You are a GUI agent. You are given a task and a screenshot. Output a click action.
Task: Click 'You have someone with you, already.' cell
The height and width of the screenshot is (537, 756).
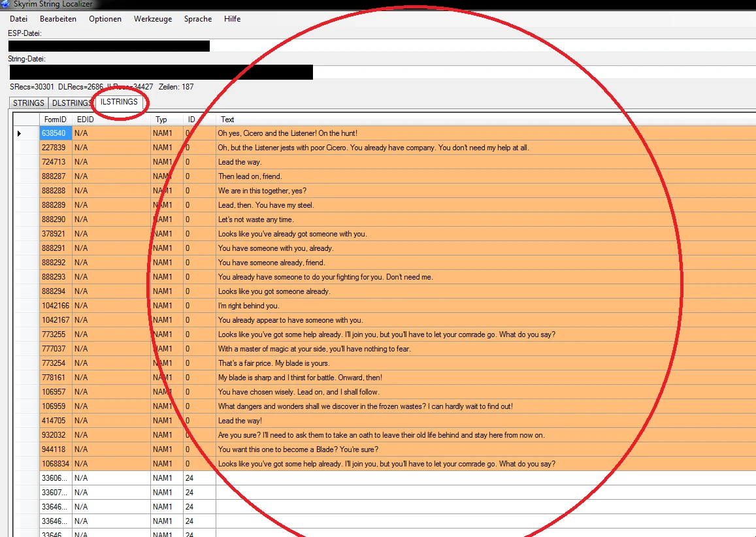[x=486, y=248]
